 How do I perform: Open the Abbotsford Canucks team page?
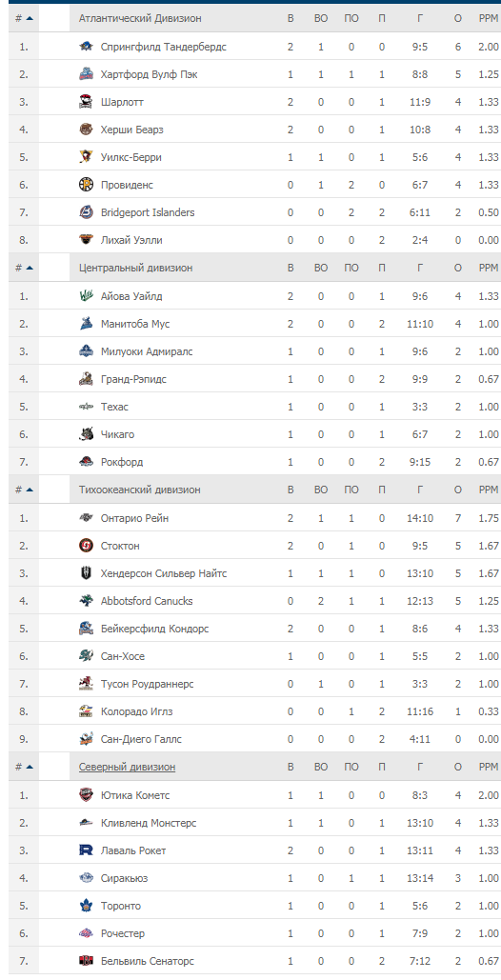tap(147, 601)
